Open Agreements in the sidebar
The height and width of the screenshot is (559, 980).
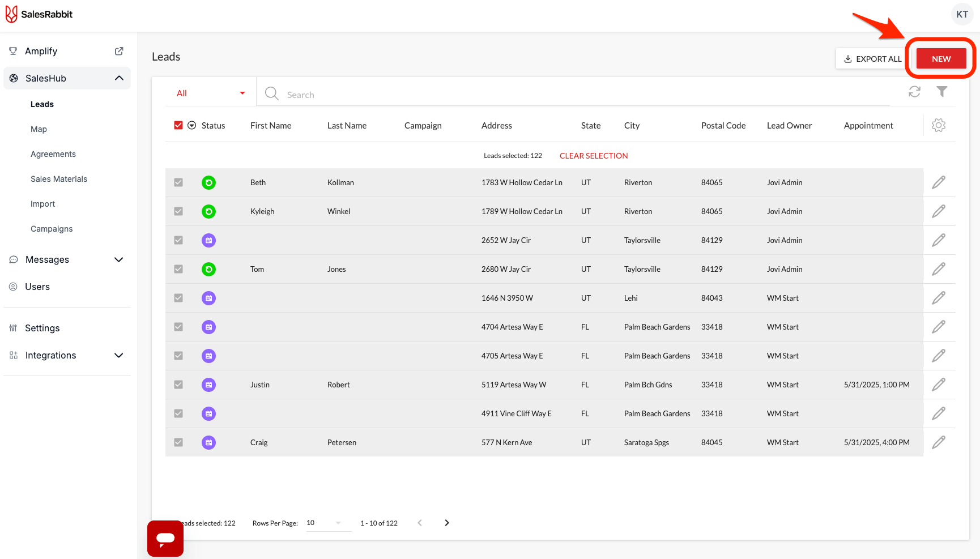pos(53,154)
